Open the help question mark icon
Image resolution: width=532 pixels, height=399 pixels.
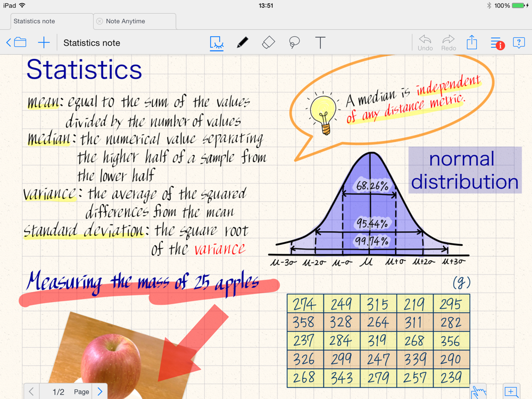pyautogui.click(x=519, y=43)
